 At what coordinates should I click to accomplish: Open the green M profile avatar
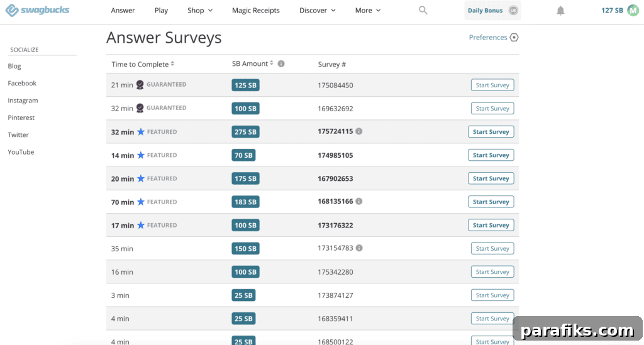click(x=633, y=10)
